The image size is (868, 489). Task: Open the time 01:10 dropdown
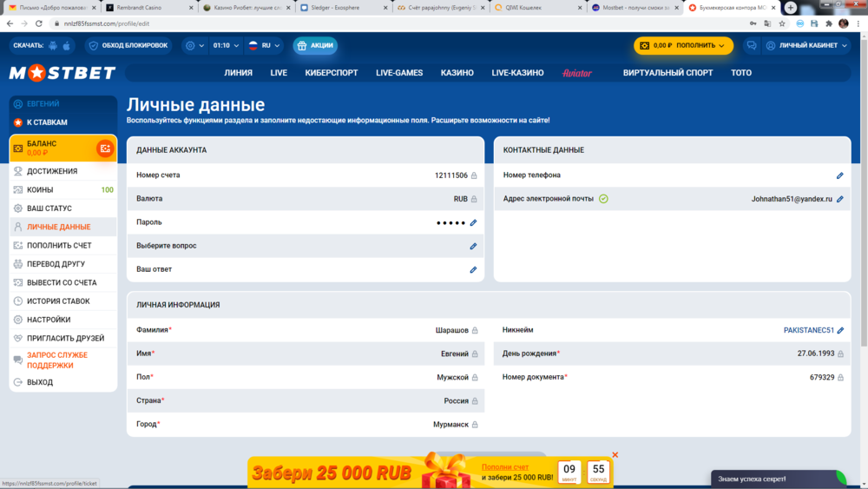coord(226,45)
